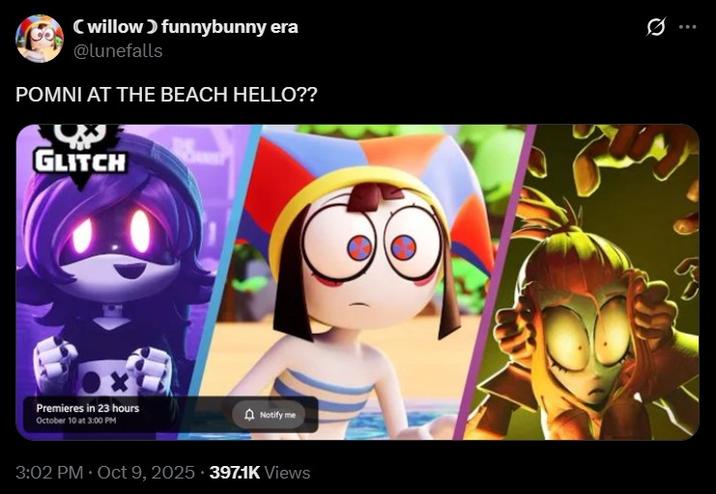Click the Grok slashed-circle icon
The image size is (716, 494).
[x=656, y=27]
